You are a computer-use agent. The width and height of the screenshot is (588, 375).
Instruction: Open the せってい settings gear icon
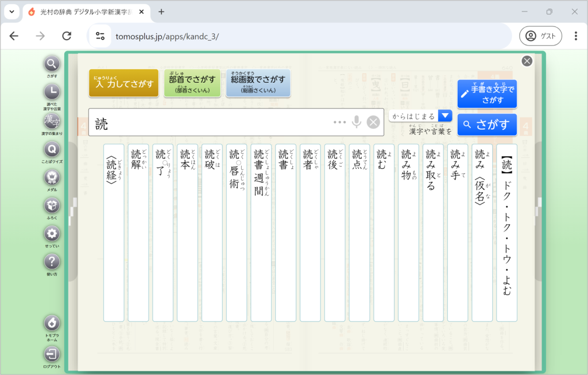point(52,234)
